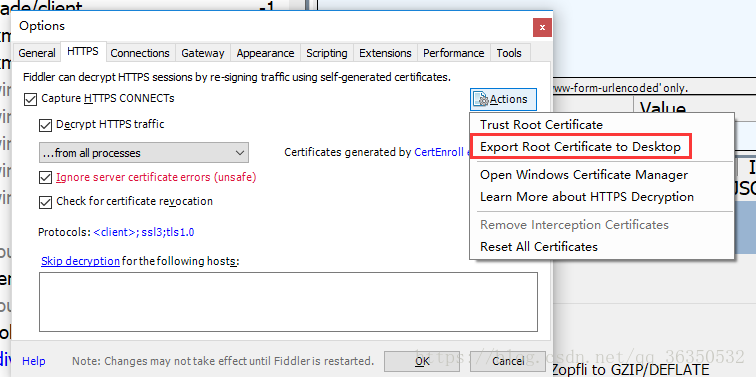
Task: Click the protocols link '<client>; ssl3;tls1.0'
Action: (x=144, y=232)
